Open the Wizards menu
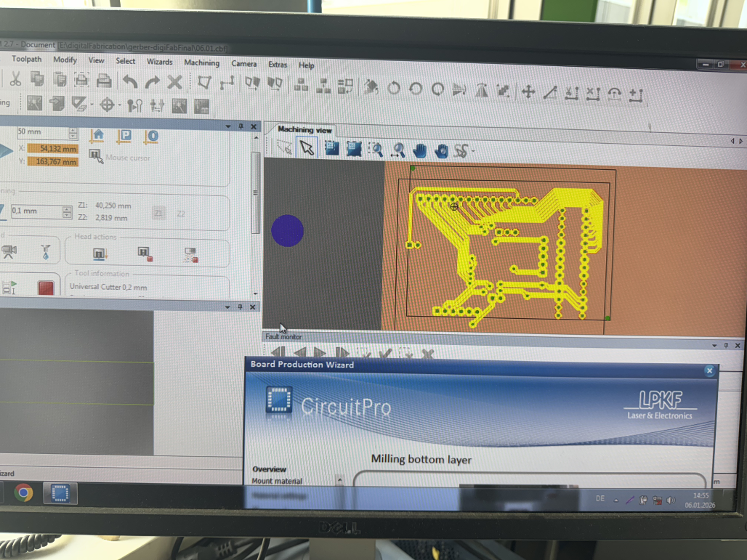Image resolution: width=747 pixels, height=560 pixels. [x=159, y=62]
